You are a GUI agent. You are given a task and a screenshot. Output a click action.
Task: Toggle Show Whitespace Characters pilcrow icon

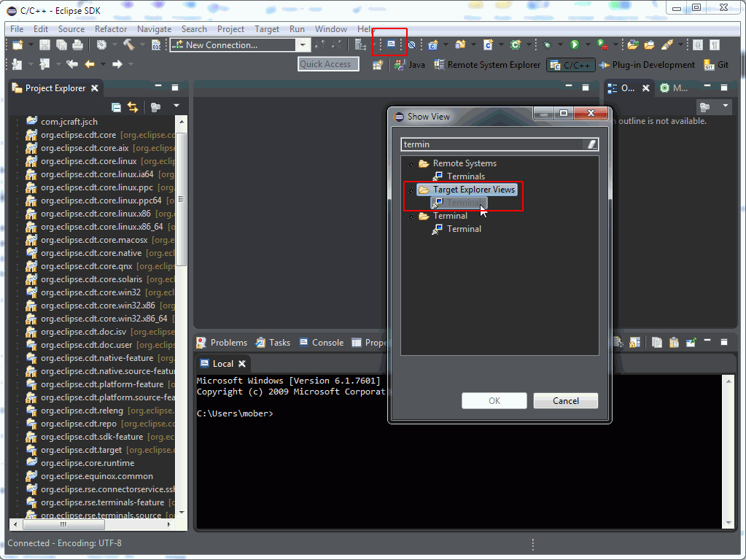point(714,44)
